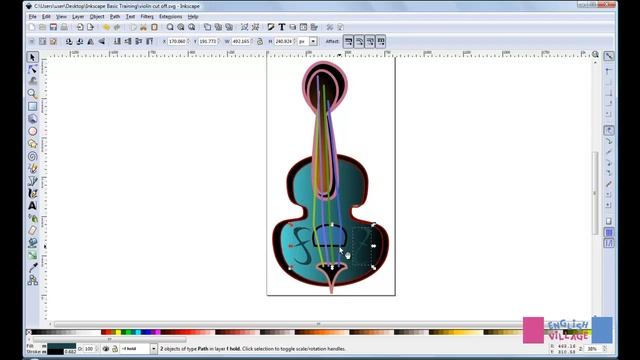This screenshot has height=360, width=640.
Task: Select the Star polygon tool
Action: [33, 144]
